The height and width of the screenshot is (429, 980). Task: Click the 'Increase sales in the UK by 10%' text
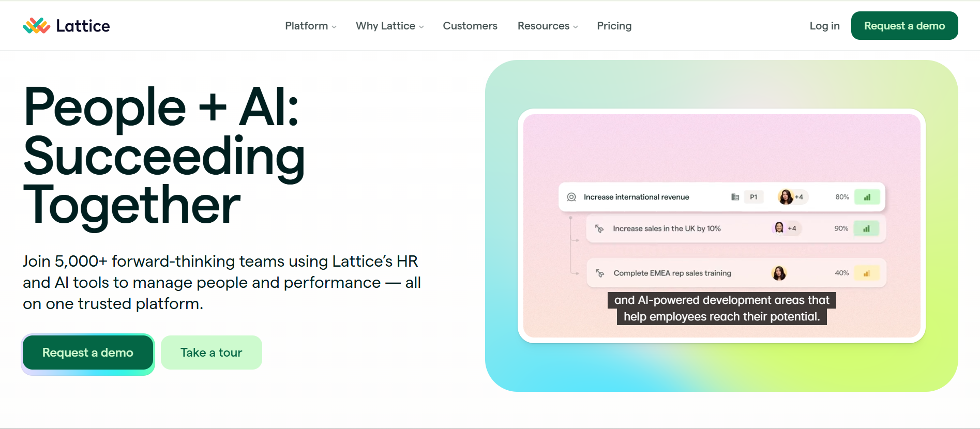[667, 228]
